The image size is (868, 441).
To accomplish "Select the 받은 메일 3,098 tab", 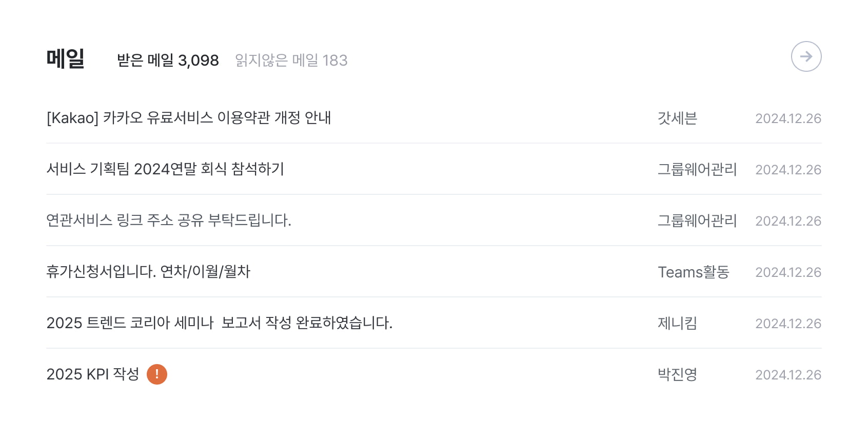I will coord(168,61).
